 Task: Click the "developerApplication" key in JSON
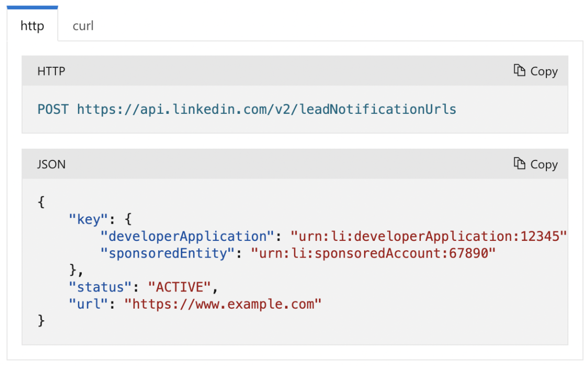pyautogui.click(x=187, y=236)
